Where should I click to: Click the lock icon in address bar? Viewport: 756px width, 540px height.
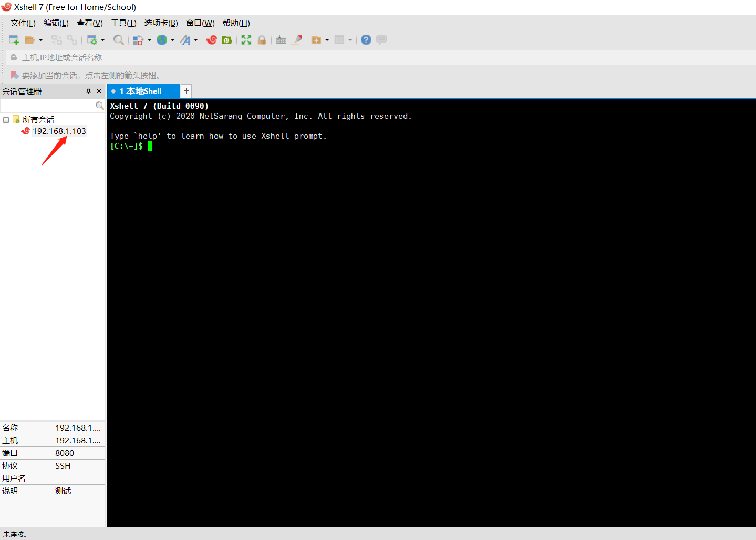point(14,57)
